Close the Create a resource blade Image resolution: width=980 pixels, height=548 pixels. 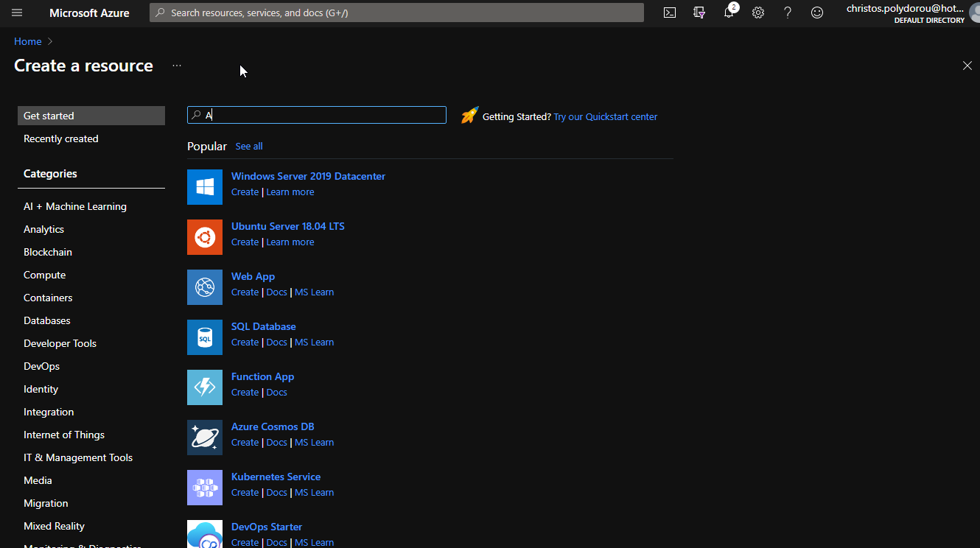(967, 66)
